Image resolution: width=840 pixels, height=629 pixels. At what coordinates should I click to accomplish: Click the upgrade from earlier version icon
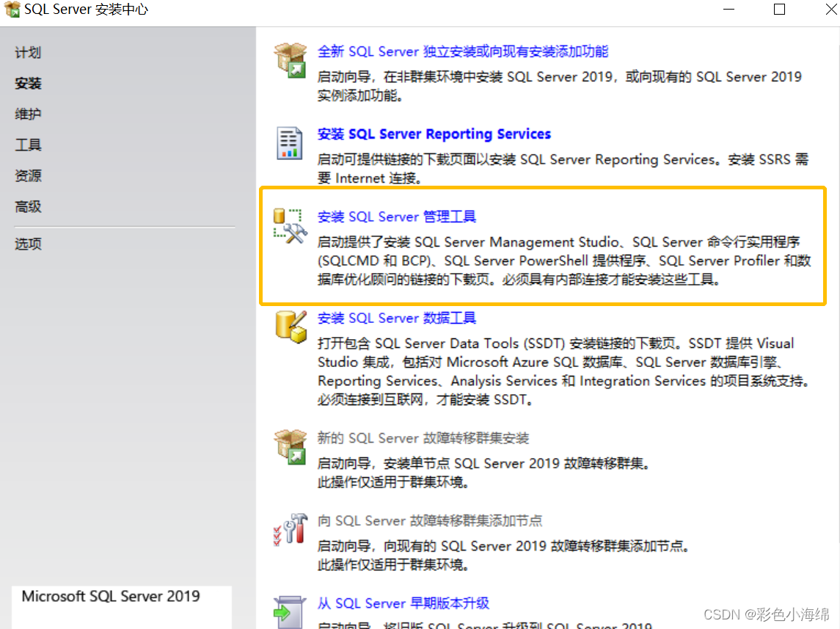pos(290,612)
